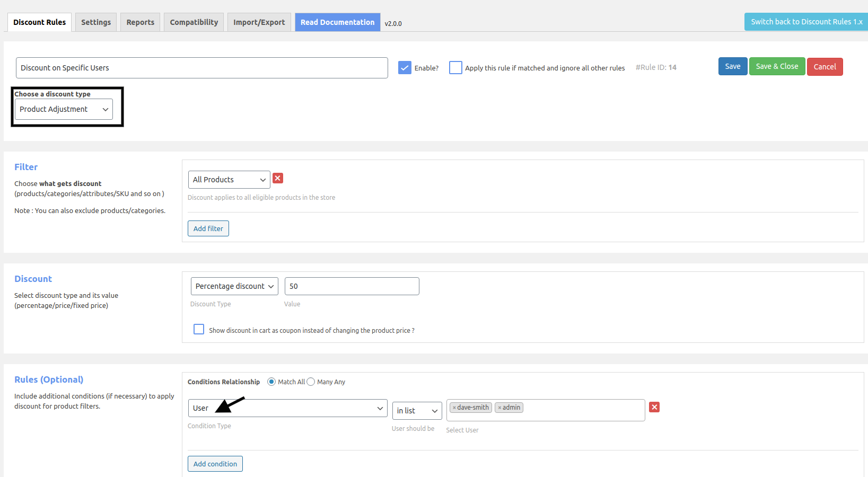The image size is (868, 477).
Task: Remove admin tag from selected users
Action: pos(499,408)
